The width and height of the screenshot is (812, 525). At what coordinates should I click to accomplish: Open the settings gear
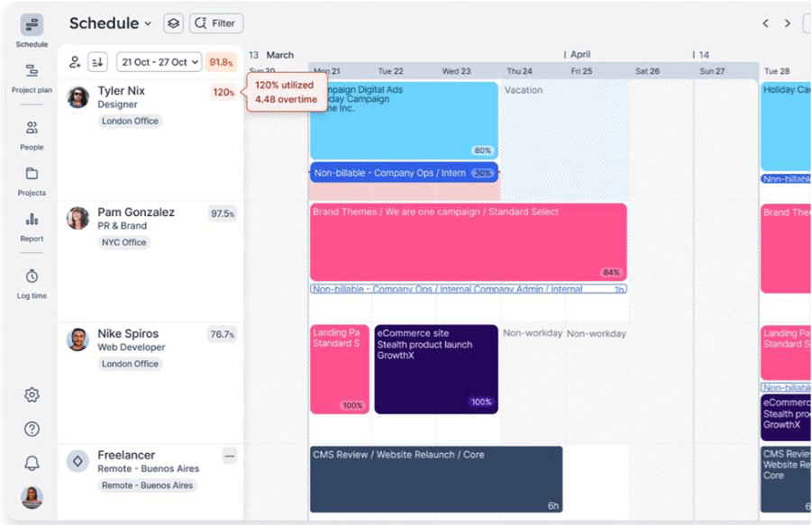32,395
